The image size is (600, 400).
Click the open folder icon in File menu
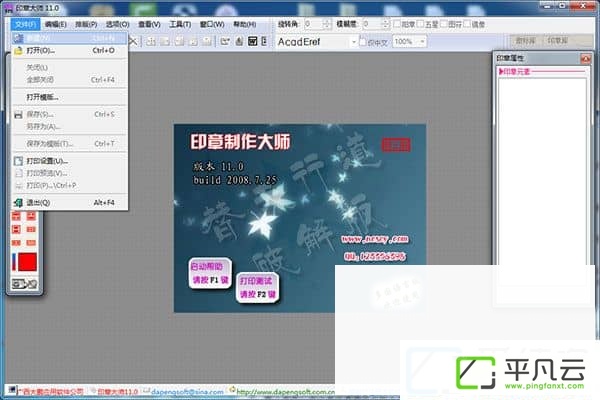[x=18, y=51]
